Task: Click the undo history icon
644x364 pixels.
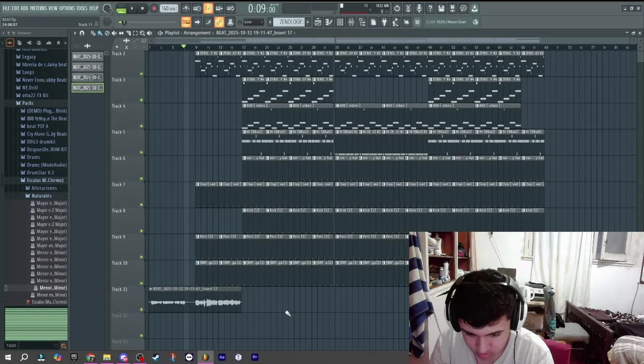Action: pos(397,9)
